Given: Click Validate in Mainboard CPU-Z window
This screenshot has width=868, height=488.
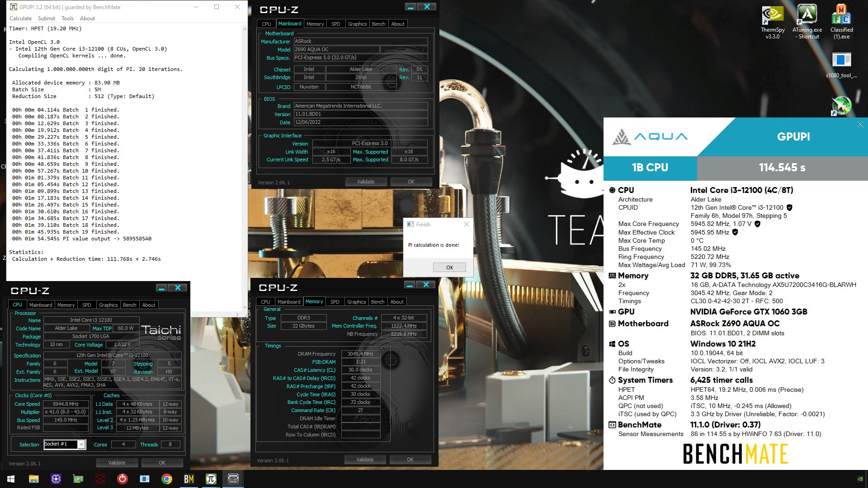Looking at the screenshot, I should click(366, 182).
